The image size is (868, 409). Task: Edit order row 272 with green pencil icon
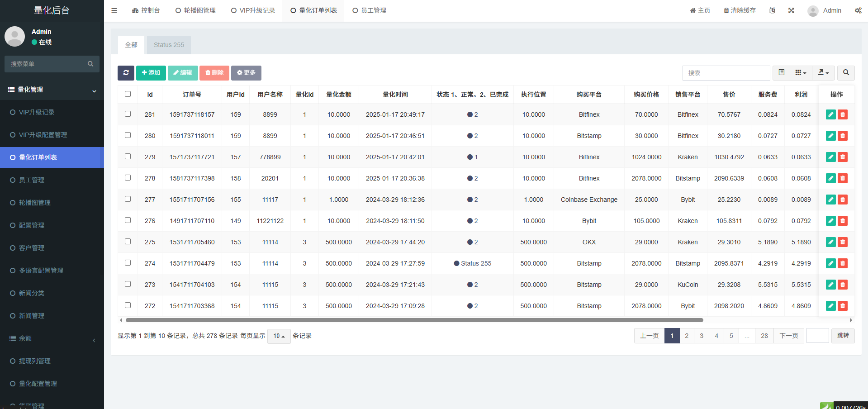831,306
